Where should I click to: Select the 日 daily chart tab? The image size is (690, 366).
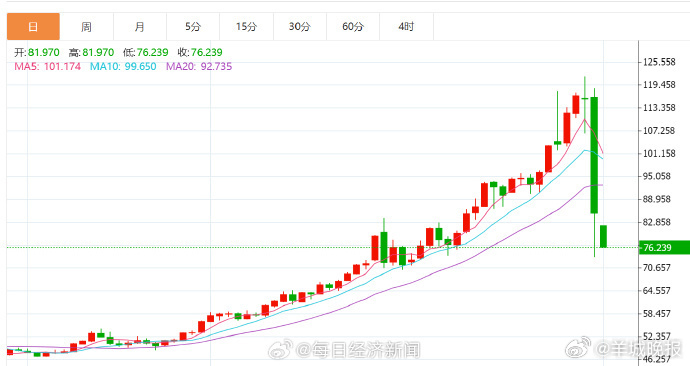coord(33,27)
